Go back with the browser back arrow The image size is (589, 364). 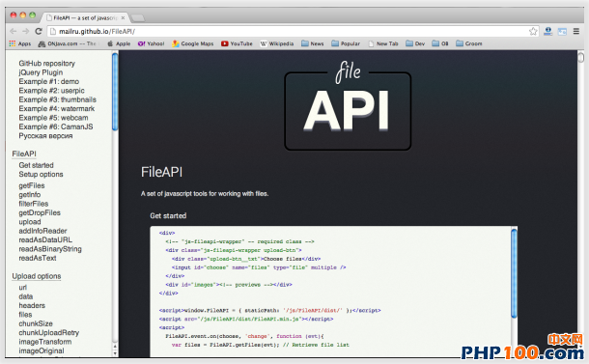point(14,32)
